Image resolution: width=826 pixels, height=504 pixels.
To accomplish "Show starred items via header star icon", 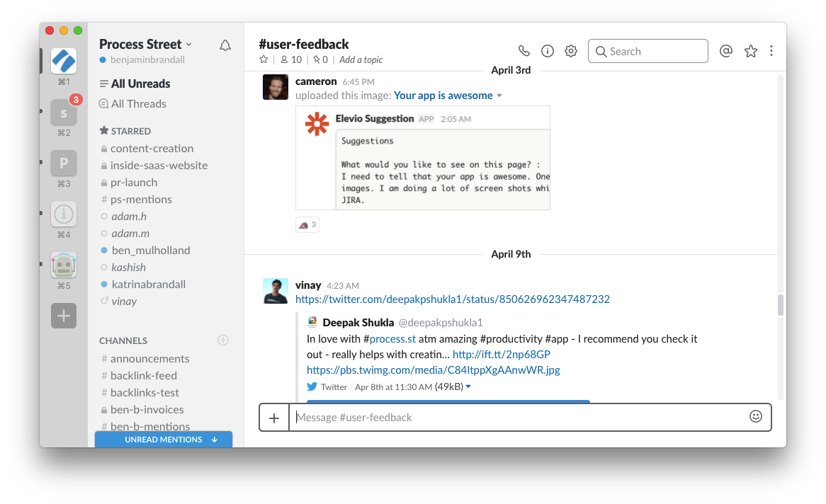I will (x=751, y=51).
